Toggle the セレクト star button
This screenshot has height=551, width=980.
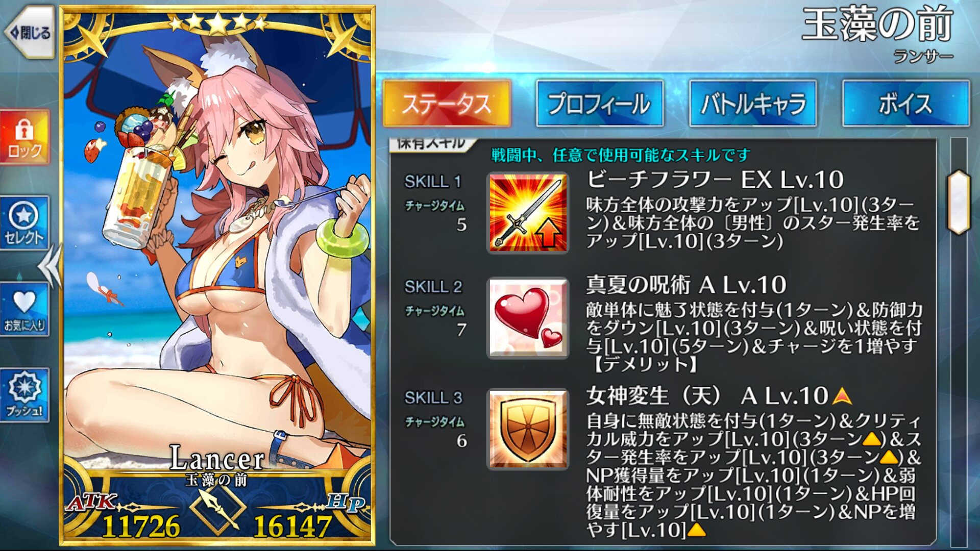(24, 223)
